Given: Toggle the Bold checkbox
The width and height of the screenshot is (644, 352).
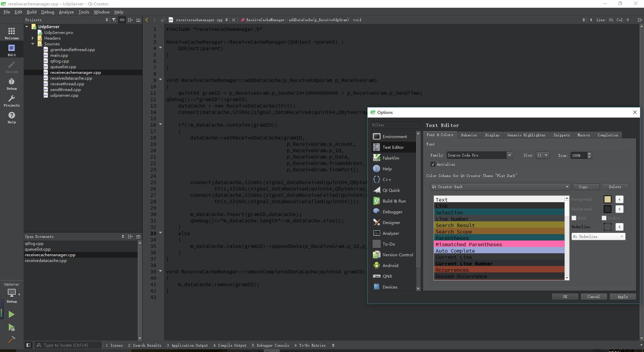Looking at the screenshot, I should coord(574,218).
